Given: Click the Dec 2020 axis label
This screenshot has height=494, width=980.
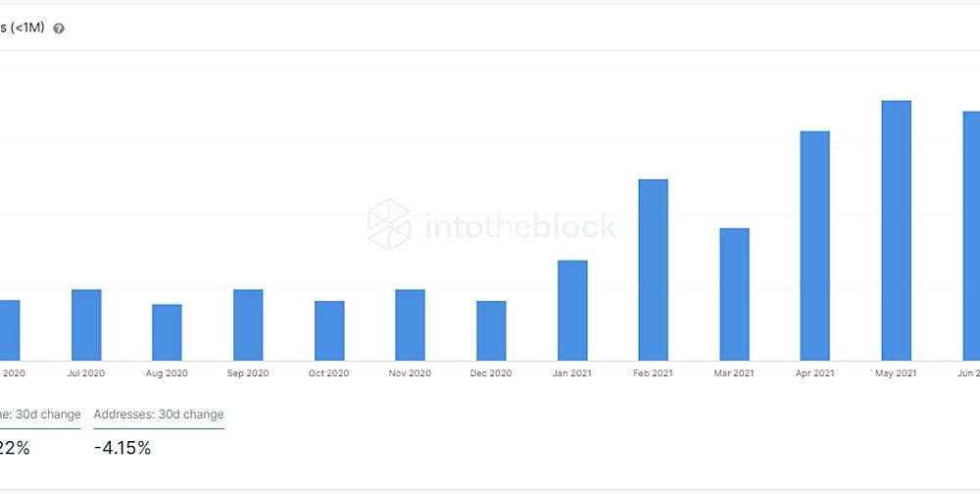Looking at the screenshot, I should (x=491, y=373).
